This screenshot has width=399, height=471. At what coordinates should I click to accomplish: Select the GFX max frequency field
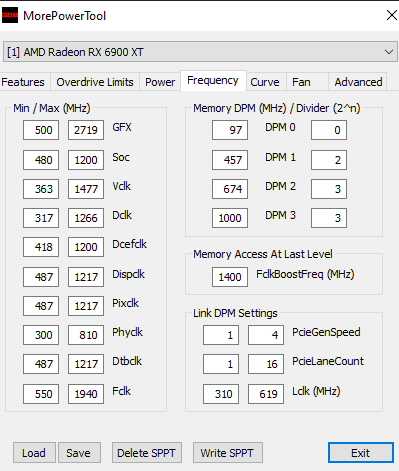click(x=86, y=130)
